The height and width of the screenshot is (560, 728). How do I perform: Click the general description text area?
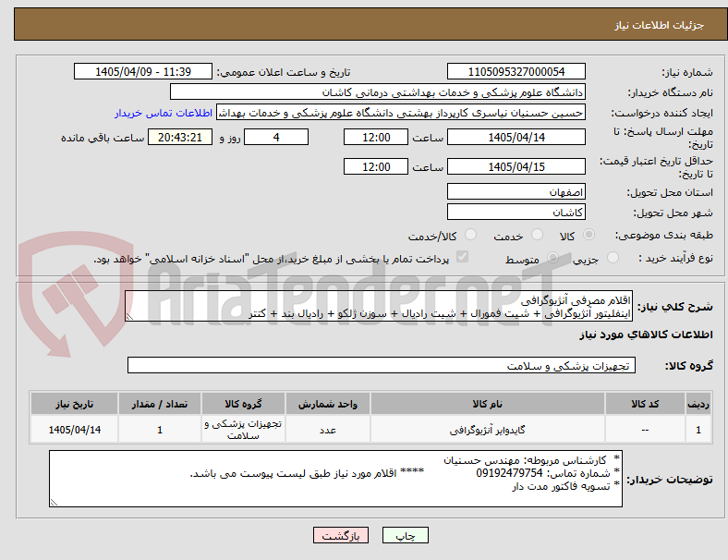point(379,306)
